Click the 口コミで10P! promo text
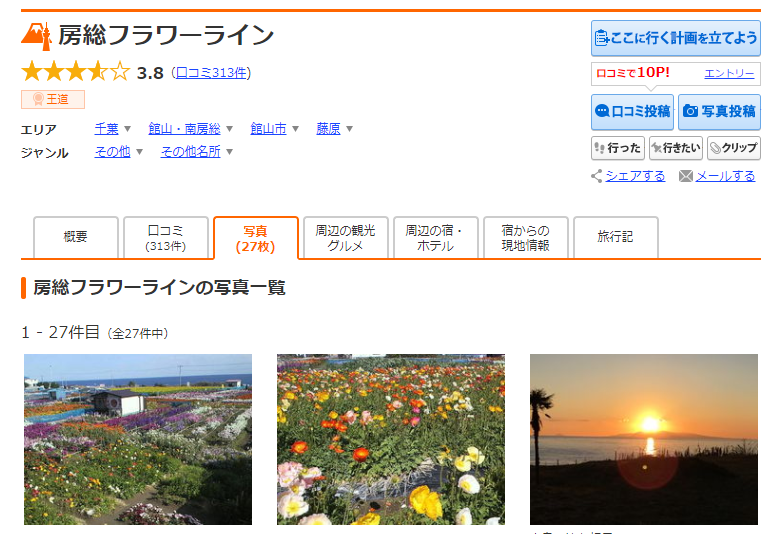Viewport: 774px width, 534px height. pyautogui.click(x=633, y=73)
